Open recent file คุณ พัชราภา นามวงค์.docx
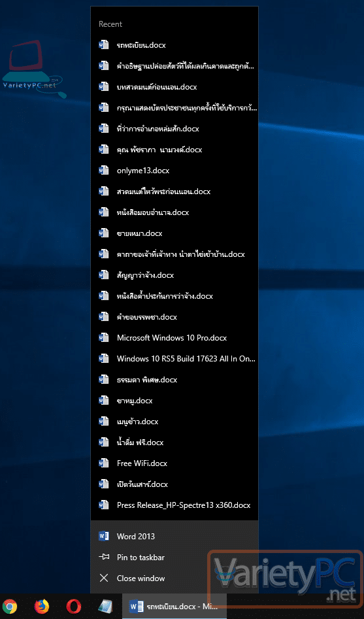Image resolution: width=364 pixels, height=619 pixels. 174,149
